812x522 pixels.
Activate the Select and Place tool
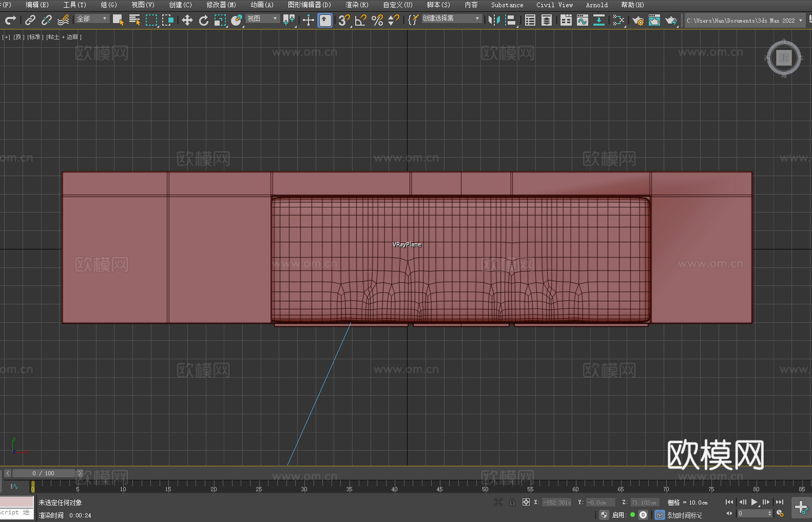click(237, 20)
